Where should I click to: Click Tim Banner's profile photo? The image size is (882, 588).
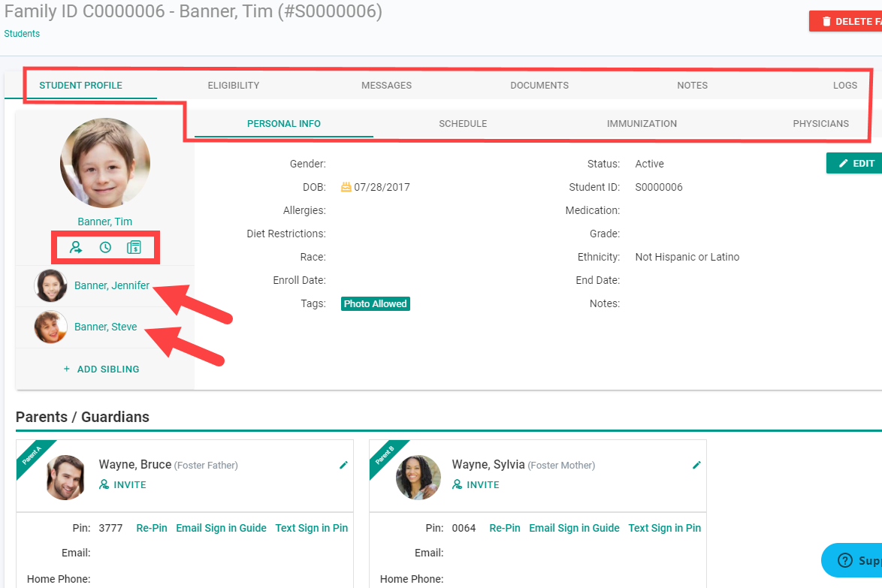(105, 163)
